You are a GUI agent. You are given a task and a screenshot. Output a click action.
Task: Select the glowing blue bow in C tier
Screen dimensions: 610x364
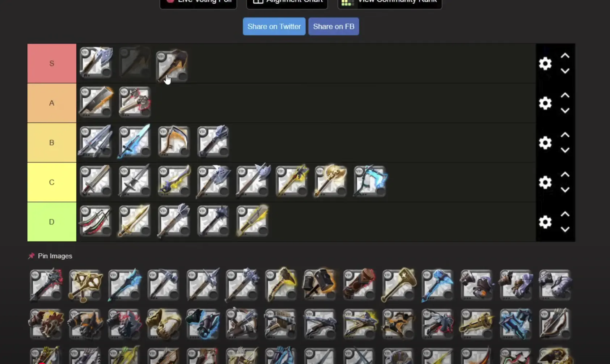click(x=370, y=181)
